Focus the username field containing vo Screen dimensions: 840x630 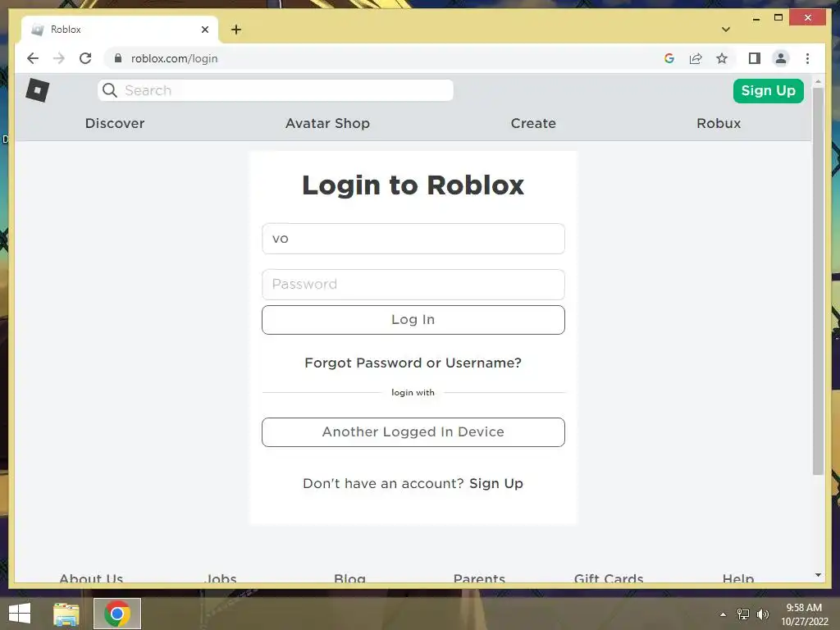[x=413, y=239]
